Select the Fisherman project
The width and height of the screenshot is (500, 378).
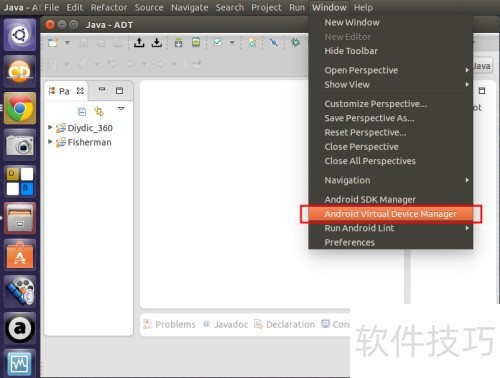(84, 142)
